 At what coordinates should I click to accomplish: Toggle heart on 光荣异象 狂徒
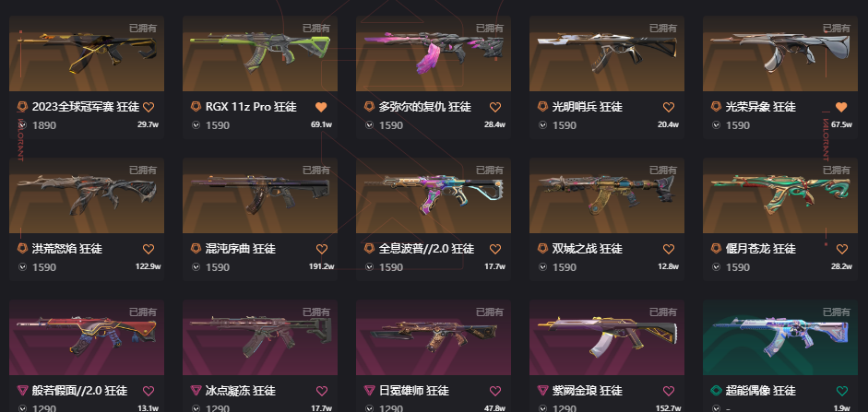tap(841, 107)
